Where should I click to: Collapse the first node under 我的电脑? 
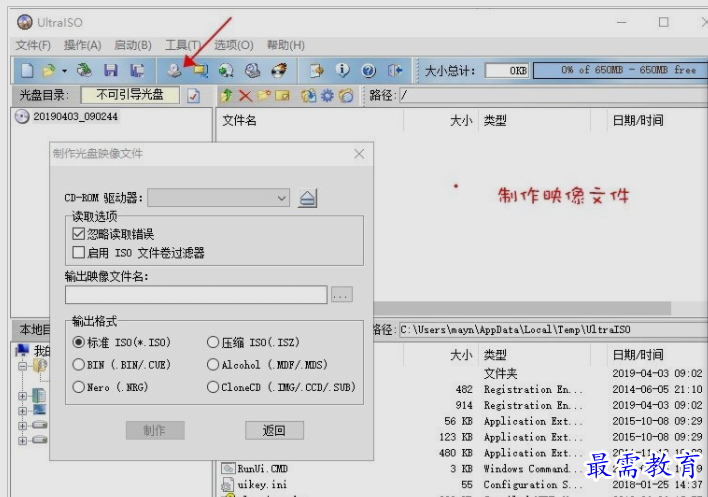[x=22, y=366]
